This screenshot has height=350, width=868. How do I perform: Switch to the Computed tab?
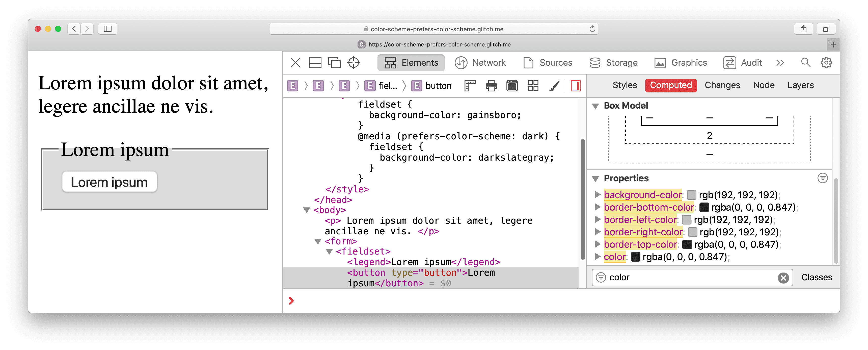click(x=671, y=85)
